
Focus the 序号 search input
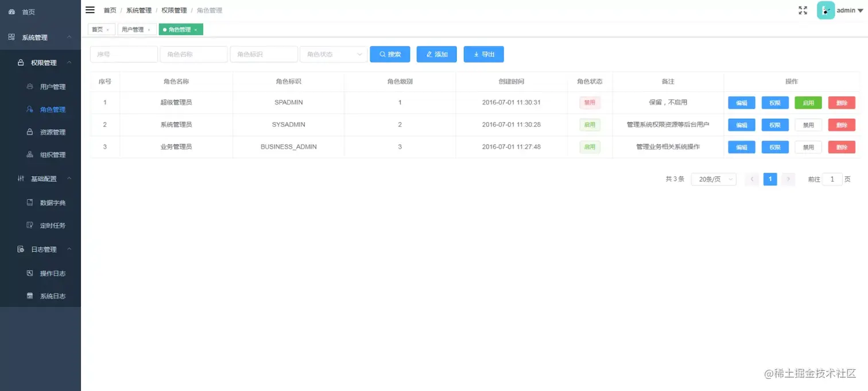tap(124, 55)
